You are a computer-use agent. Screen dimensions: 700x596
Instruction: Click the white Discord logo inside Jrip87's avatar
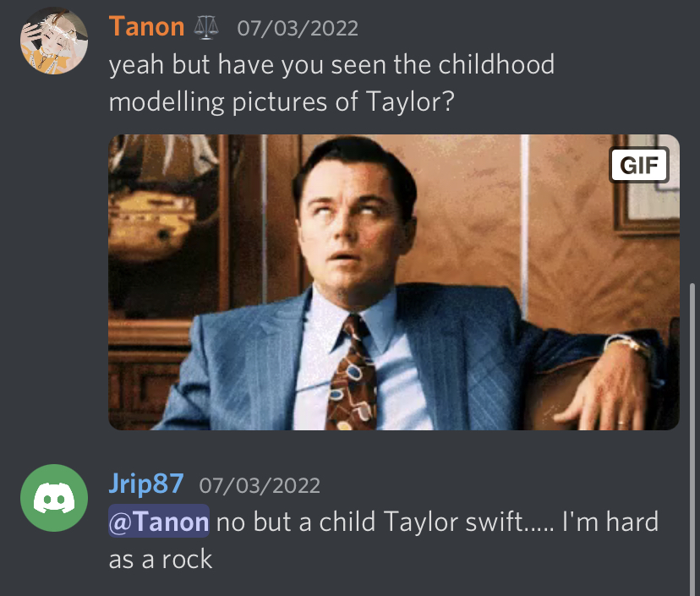pyautogui.click(x=54, y=498)
